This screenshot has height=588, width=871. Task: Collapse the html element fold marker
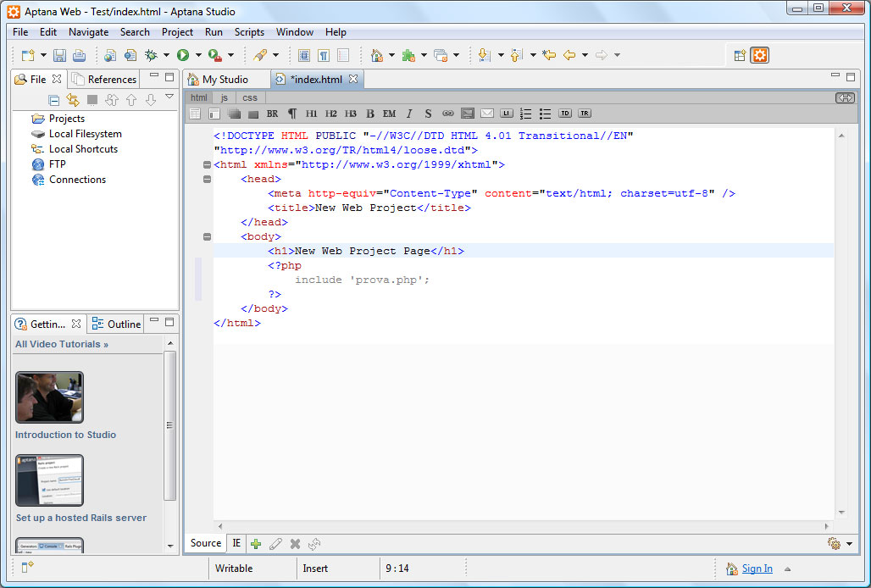click(208, 165)
